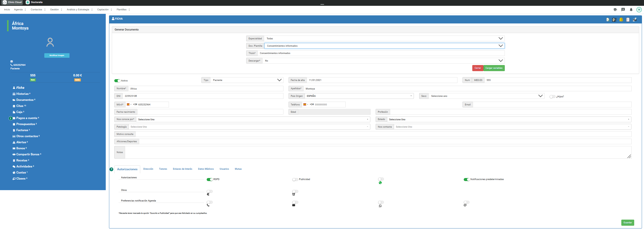Image resolution: width=644 pixels, height=233 pixels.
Task: Click into the Email input field
Action: 552,105
